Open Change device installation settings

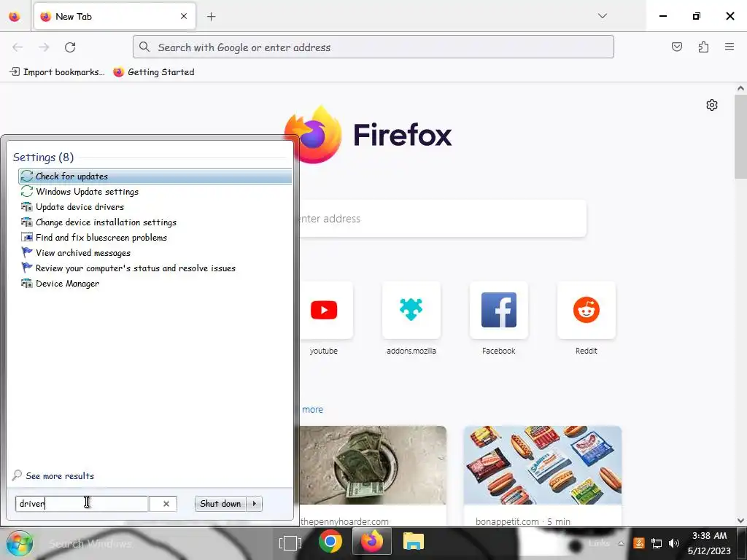155,222
